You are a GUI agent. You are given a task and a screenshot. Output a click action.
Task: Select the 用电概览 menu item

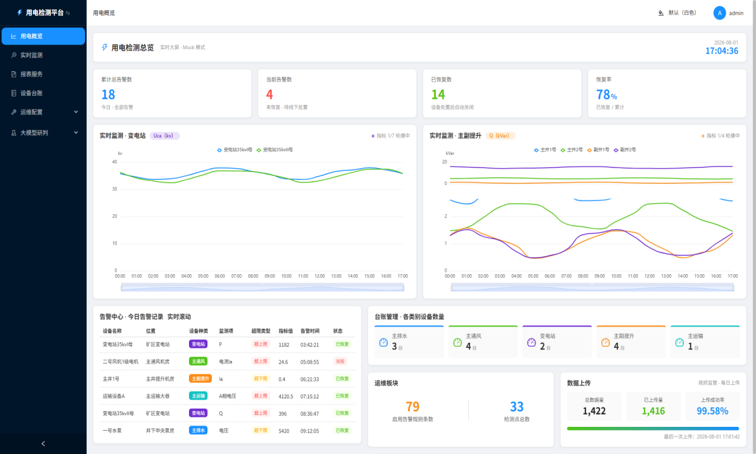click(x=43, y=36)
